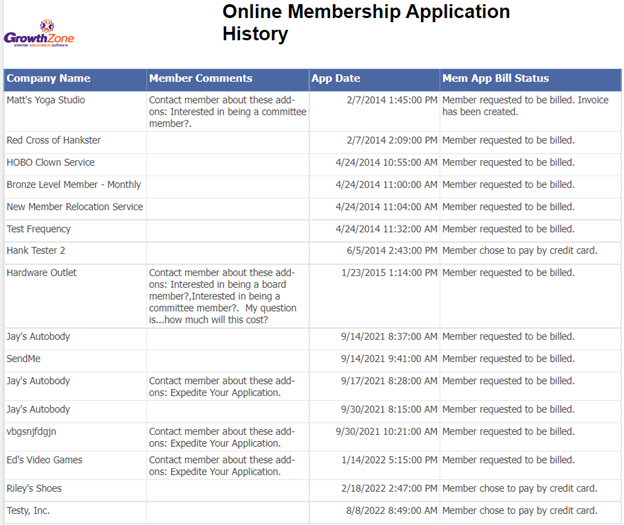
Task: Select the Matt's Yoga Studio row
Action: (x=46, y=100)
